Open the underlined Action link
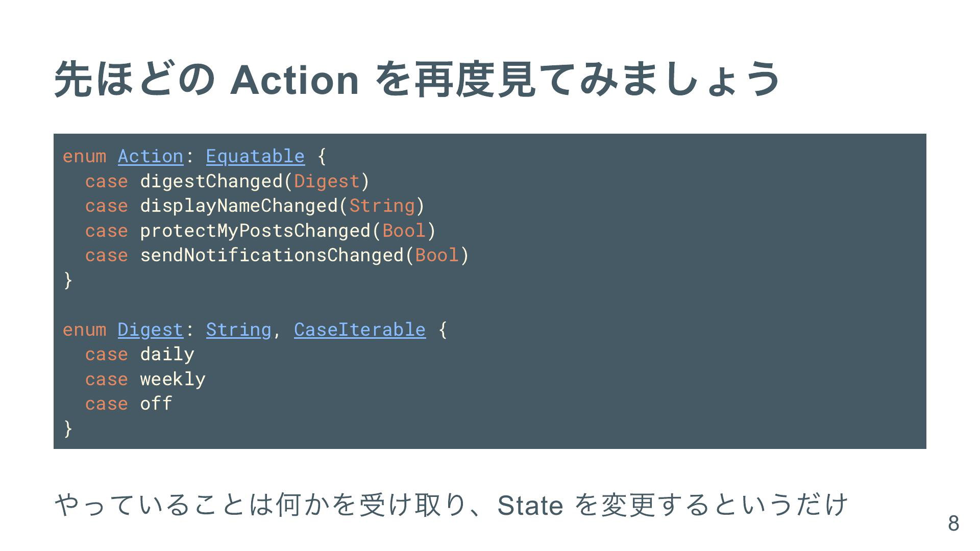The height and width of the screenshot is (551, 980). tap(151, 156)
